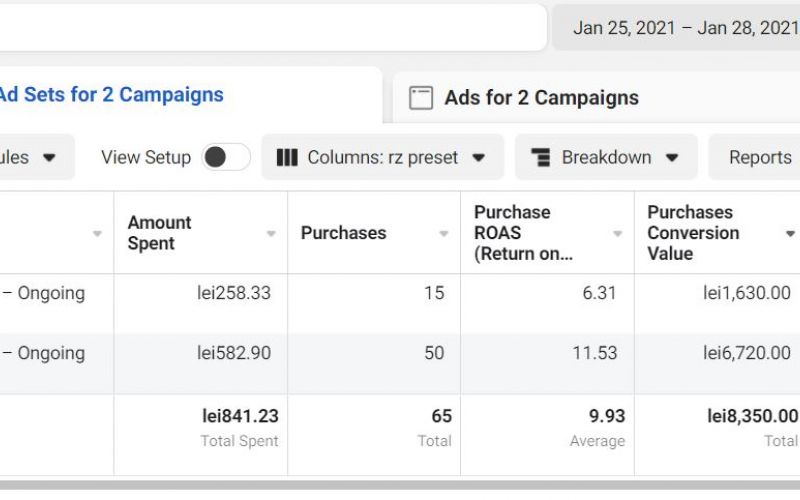Click the columns bars icon
This screenshot has height=500, width=800.
(x=287, y=158)
